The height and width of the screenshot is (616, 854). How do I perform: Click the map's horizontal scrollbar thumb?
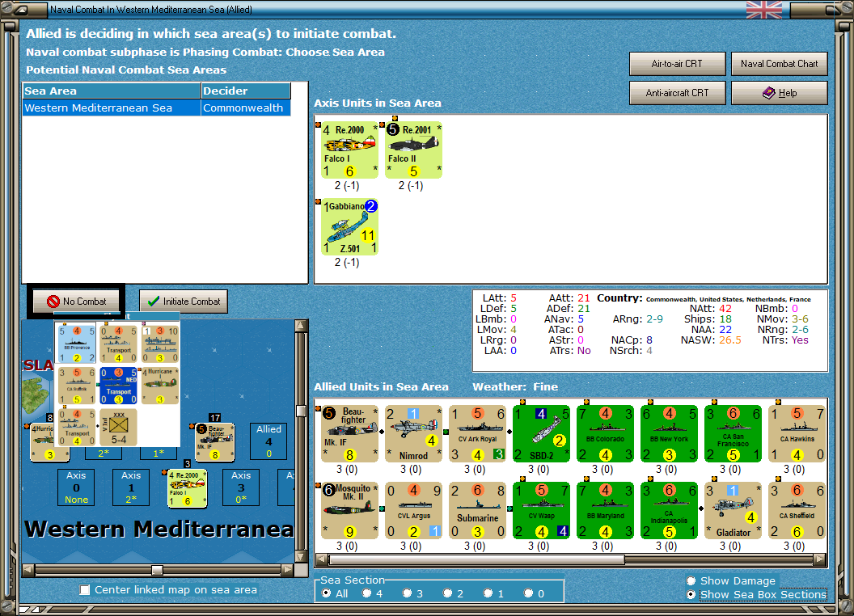[158, 570]
